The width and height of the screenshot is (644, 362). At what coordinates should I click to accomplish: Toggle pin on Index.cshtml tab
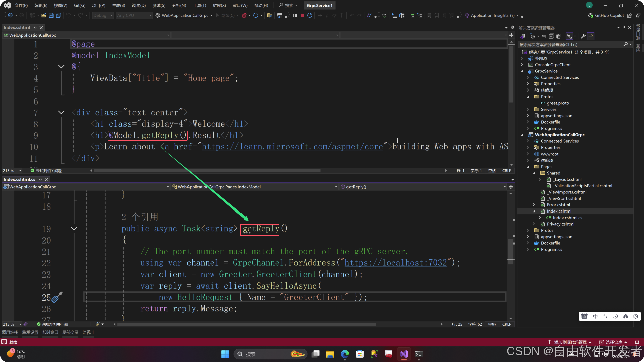coord(35,28)
